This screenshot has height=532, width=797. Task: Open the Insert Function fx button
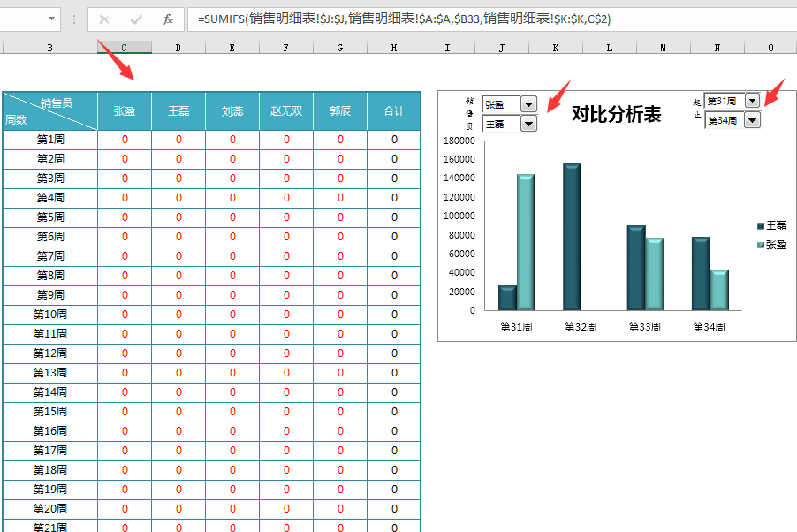pyautogui.click(x=168, y=19)
